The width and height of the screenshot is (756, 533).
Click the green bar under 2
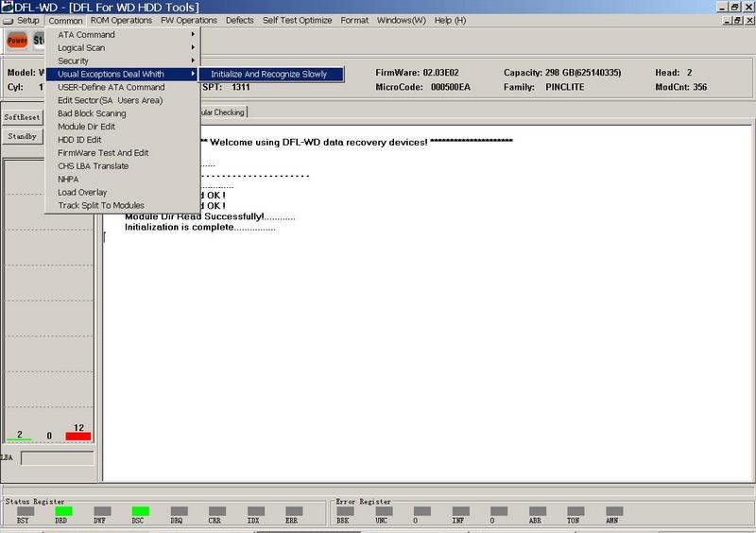(x=19, y=439)
